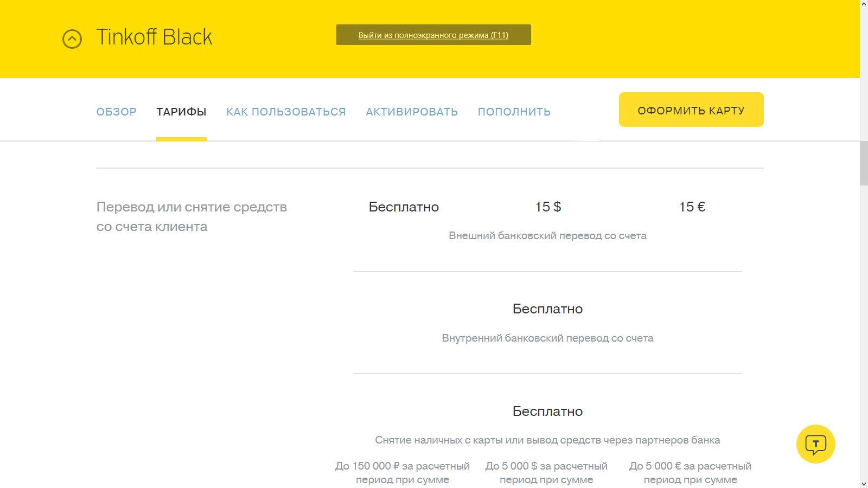Collapse the Tinkoff Black header using the circled chevron
868x488 pixels.
point(72,38)
